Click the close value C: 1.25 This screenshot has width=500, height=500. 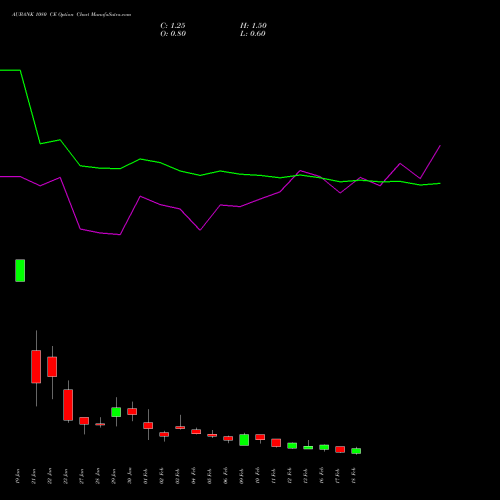[173, 26]
